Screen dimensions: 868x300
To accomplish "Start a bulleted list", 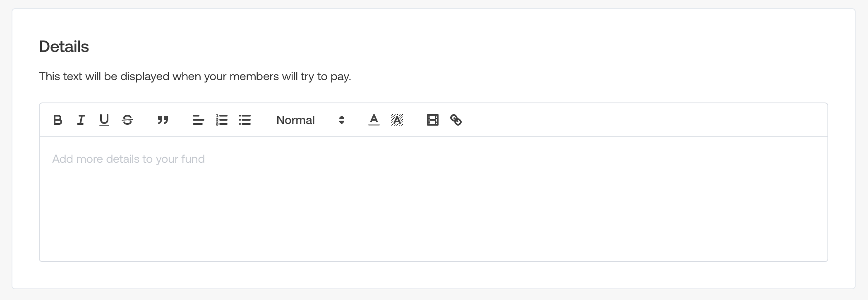I will click(x=245, y=120).
